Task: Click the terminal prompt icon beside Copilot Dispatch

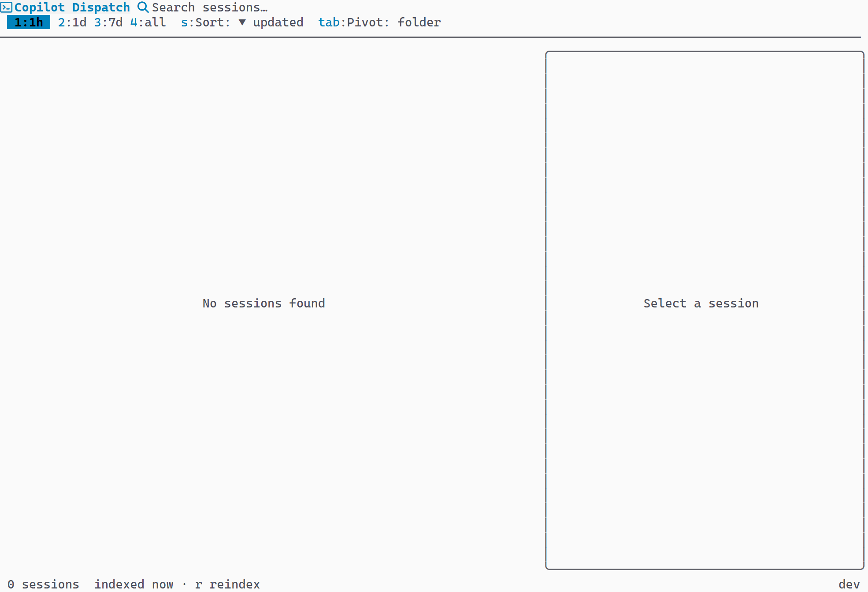Action: pos(6,7)
